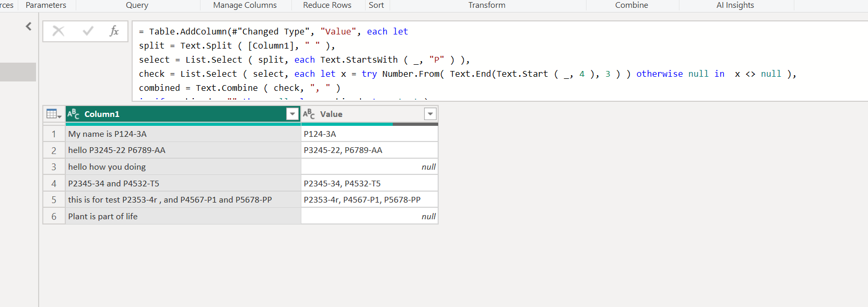Click the selected query item in collapsed pane
868x307 pixels.
(18, 72)
